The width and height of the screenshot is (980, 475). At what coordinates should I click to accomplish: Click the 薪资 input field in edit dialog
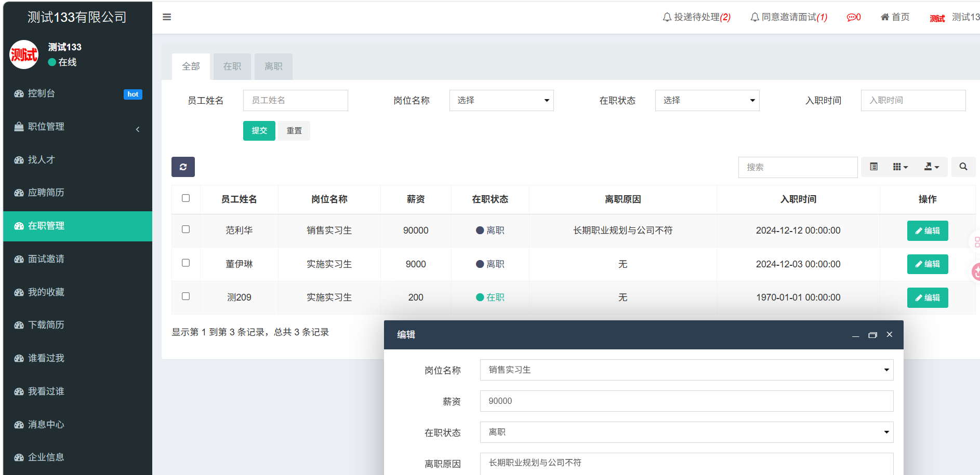point(686,401)
